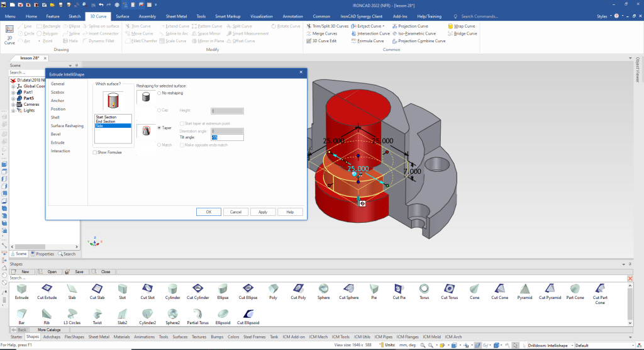
Task: Enable the Show Formulas checkbox
Action: (95, 152)
